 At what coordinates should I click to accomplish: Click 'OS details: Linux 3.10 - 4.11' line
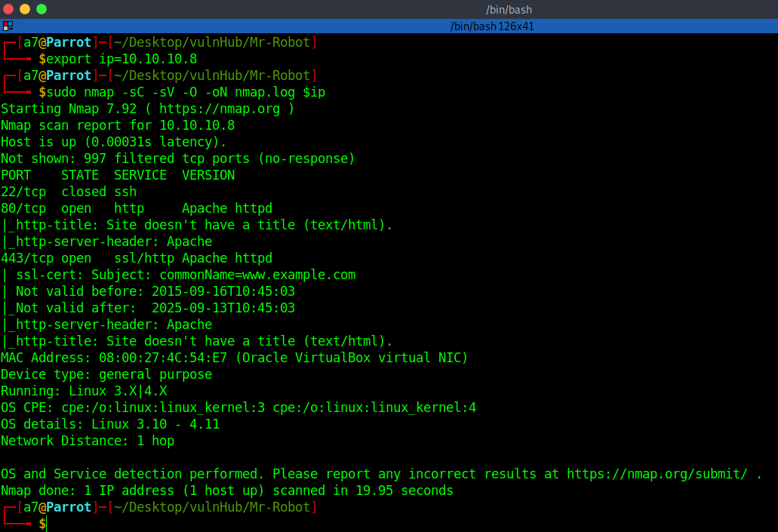(x=110, y=424)
